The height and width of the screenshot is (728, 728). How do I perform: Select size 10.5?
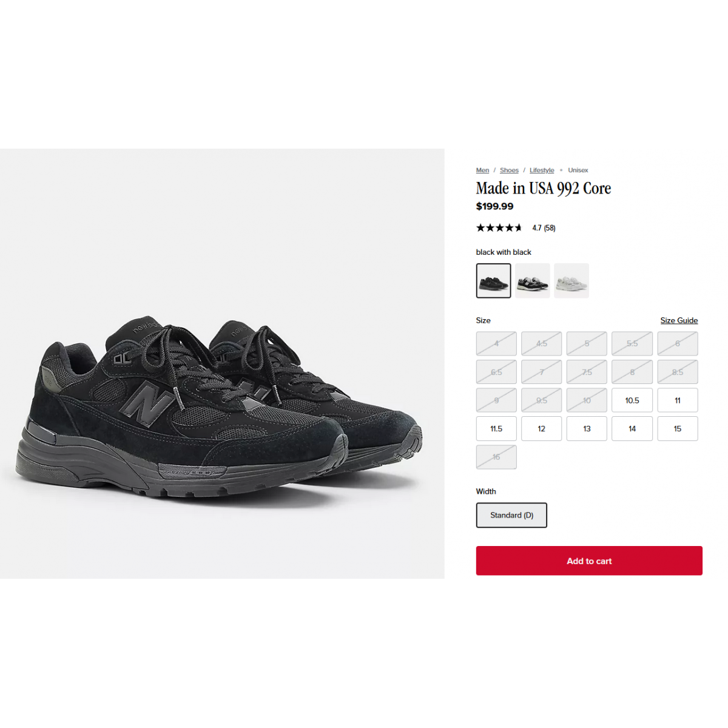pyautogui.click(x=632, y=400)
